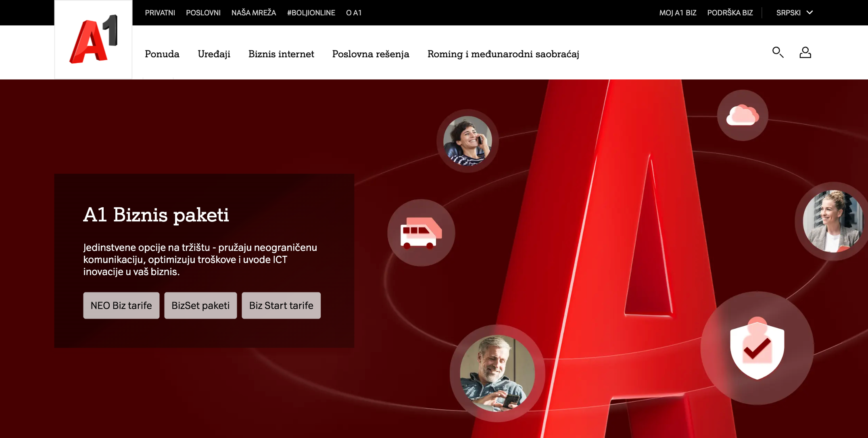This screenshot has width=868, height=438.
Task: Open Poslovna rešenja menu
Action: click(x=370, y=54)
